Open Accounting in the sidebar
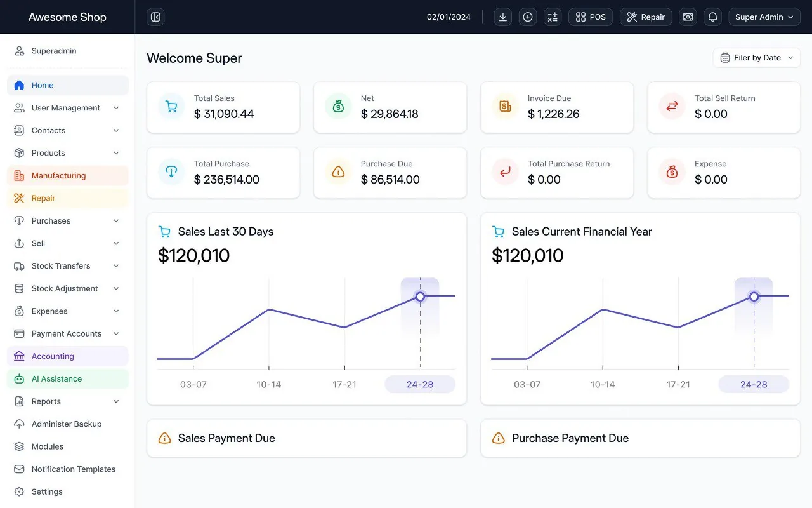 tap(67, 356)
